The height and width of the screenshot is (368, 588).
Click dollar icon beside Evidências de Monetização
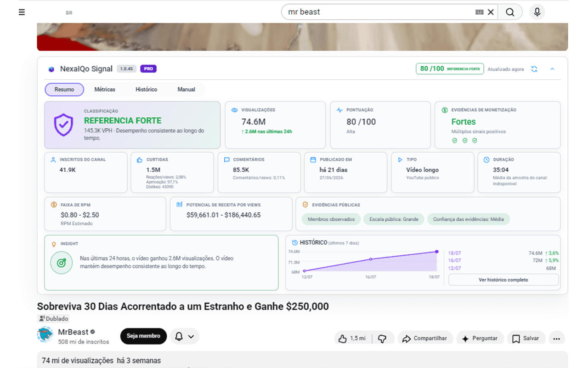pyautogui.click(x=445, y=110)
